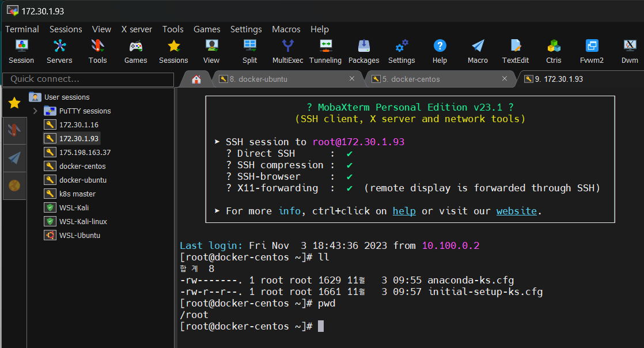Select the WSL-Ubuntu session
This screenshot has width=644, height=348.
[x=72, y=235]
